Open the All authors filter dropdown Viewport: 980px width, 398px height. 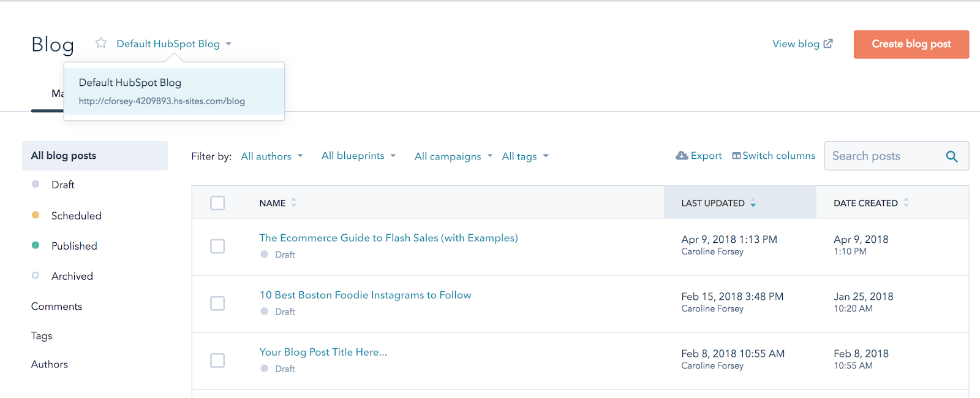click(272, 156)
